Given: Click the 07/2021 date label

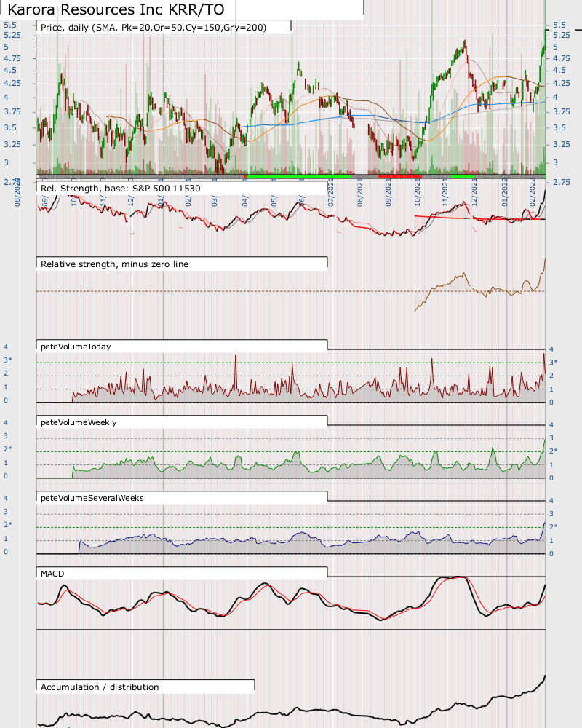Looking at the screenshot, I should [x=332, y=194].
